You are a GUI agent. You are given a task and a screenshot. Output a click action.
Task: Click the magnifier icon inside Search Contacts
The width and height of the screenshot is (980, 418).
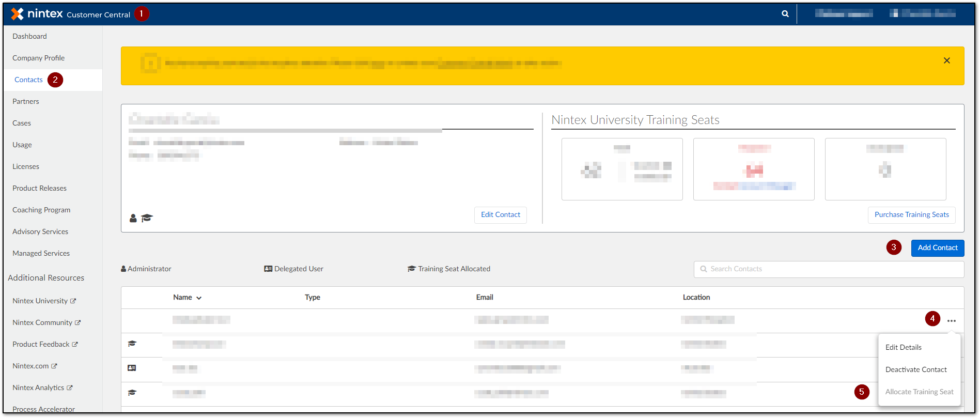click(704, 269)
